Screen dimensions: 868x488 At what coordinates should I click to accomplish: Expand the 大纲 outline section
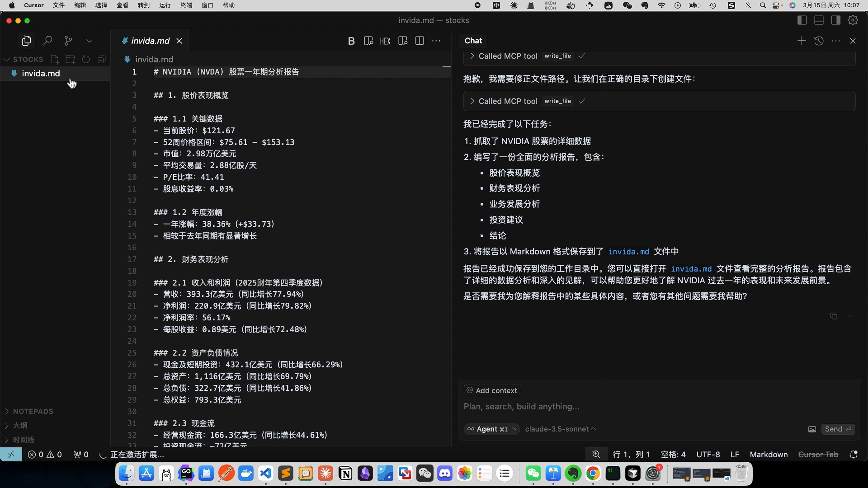click(55, 426)
